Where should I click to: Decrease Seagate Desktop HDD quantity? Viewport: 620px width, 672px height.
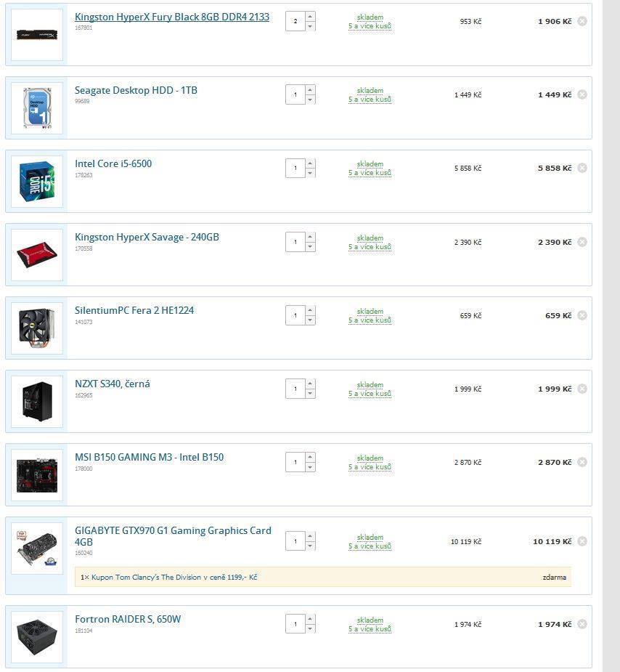coord(311,100)
